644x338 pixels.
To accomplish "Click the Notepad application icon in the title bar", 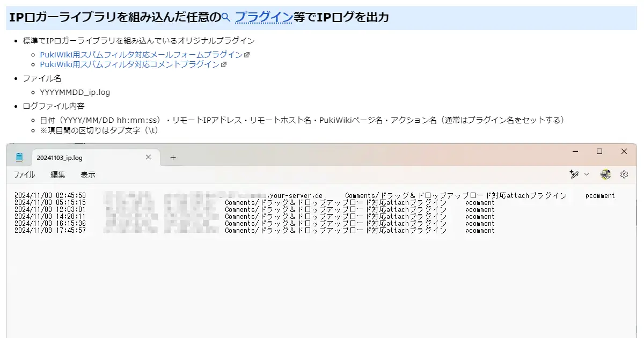I will (19, 156).
